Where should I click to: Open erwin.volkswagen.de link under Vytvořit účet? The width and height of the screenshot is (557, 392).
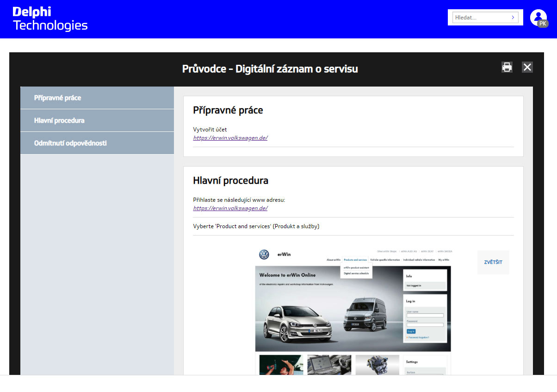pyautogui.click(x=230, y=138)
